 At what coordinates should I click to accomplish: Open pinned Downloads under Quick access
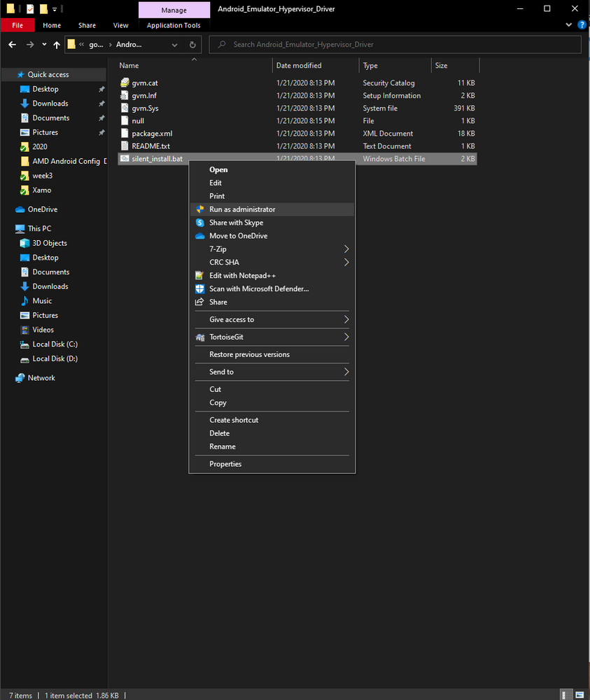(x=50, y=104)
